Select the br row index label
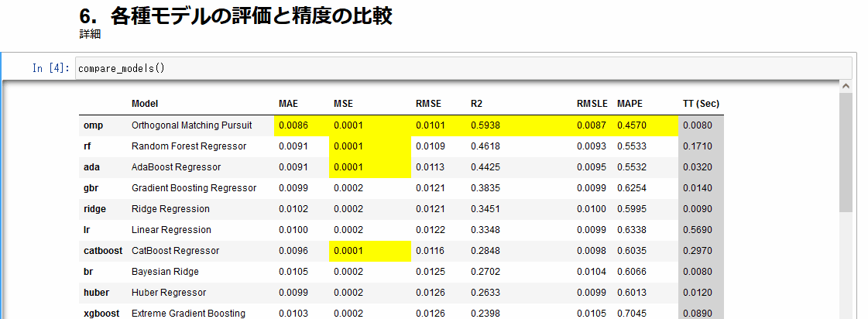Viewport: 868px width, 319px height. pyautogui.click(x=87, y=271)
